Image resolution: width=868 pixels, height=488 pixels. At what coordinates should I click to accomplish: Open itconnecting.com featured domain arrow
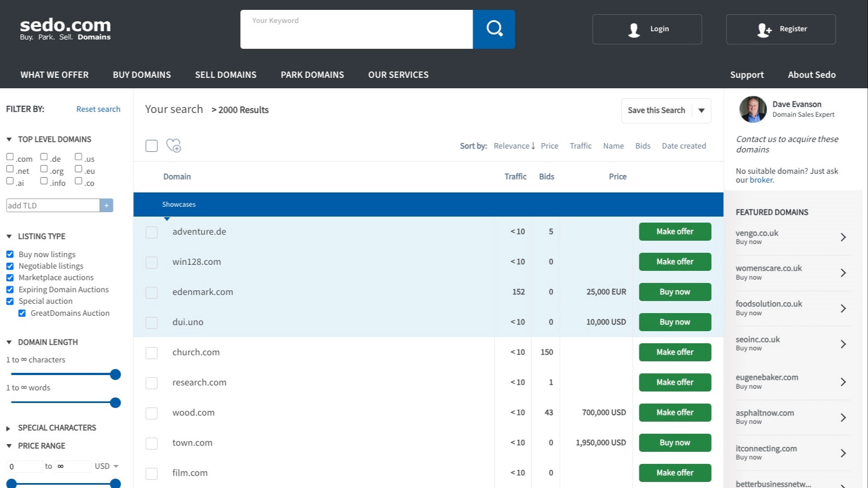pyautogui.click(x=843, y=453)
